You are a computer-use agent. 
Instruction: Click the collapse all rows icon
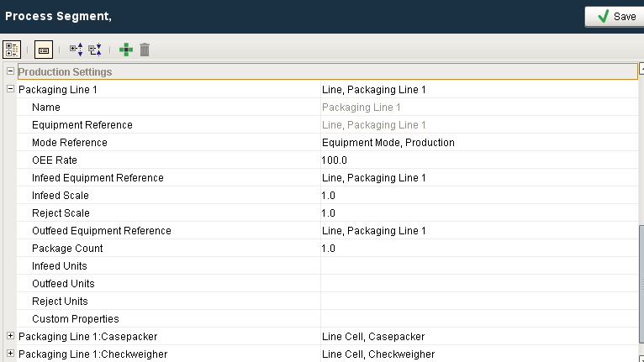pos(95,50)
